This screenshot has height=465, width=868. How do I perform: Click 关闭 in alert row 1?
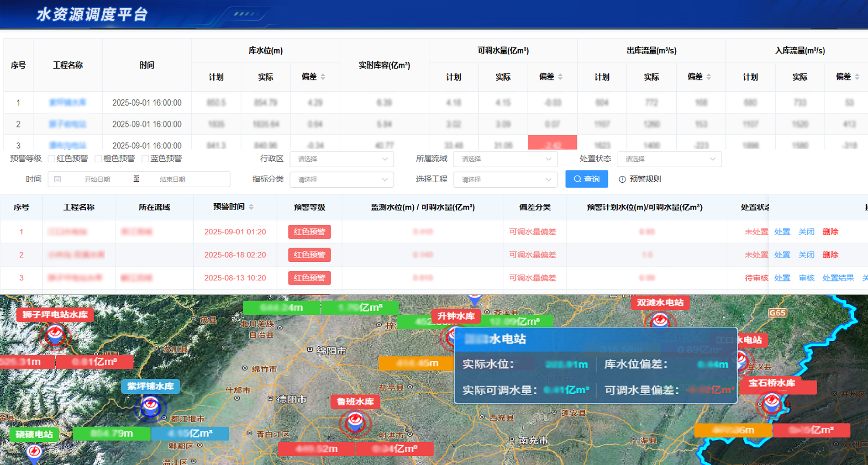pos(806,232)
